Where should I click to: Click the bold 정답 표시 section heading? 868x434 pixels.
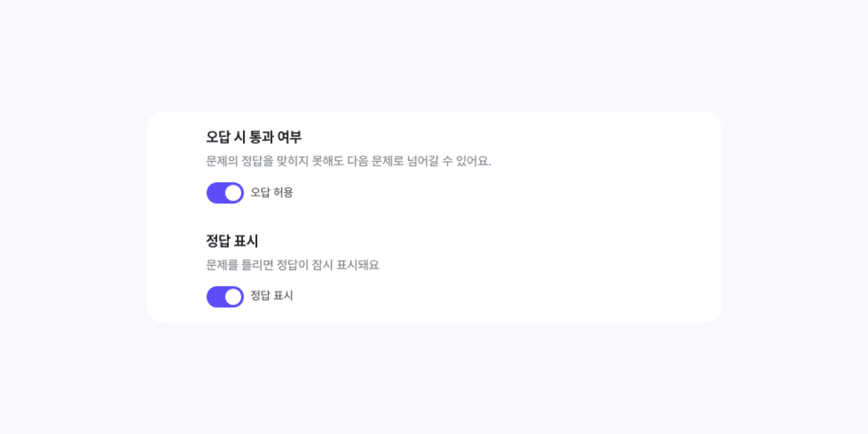coord(232,241)
